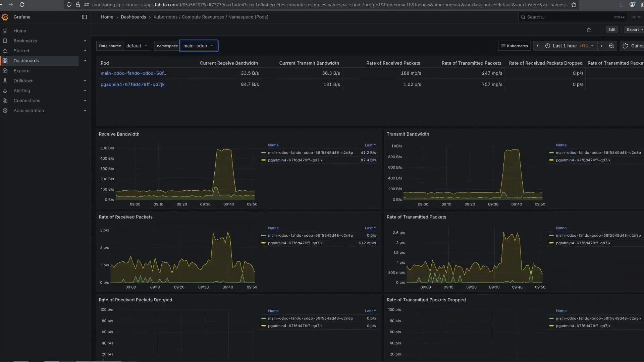This screenshot has width=644, height=362.
Task: Click the Search input field
Action: tap(572, 17)
